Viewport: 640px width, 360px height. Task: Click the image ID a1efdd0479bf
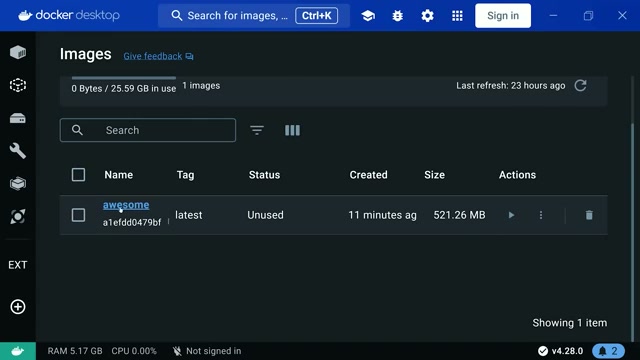pyautogui.click(x=132, y=222)
